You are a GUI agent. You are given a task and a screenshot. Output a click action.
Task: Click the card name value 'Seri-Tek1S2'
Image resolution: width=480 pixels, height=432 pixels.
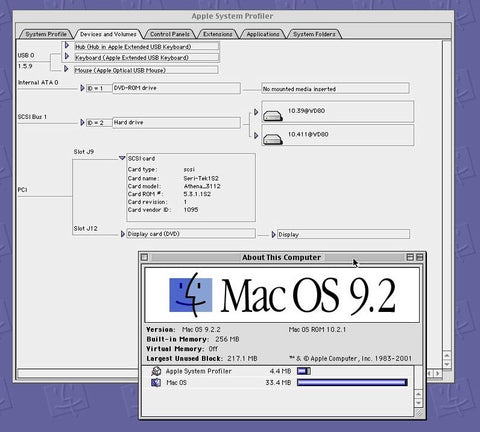(x=201, y=178)
